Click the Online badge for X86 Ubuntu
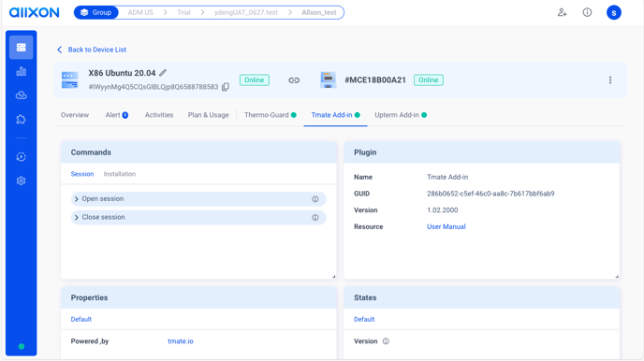This screenshot has width=644, height=361. coord(255,80)
